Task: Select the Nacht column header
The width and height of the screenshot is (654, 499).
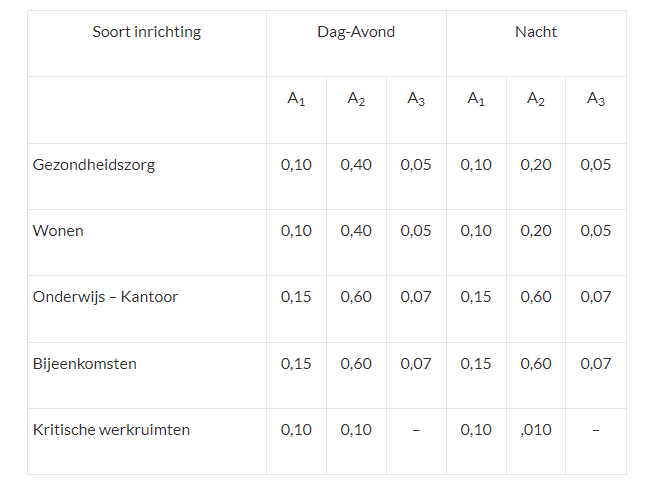Action: [536, 32]
